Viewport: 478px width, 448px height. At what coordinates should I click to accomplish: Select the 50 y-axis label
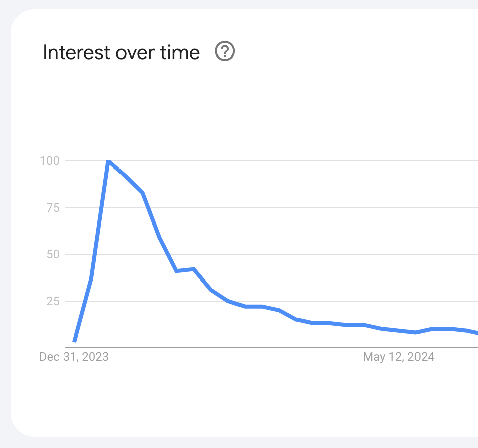(x=53, y=254)
